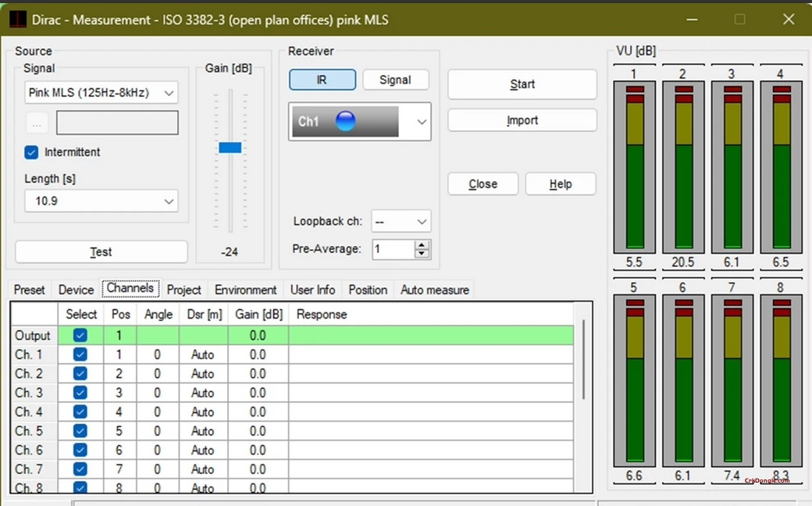The image size is (812, 506).
Task: Uncheck the Ch. 3 Select checkbox
Action: [80, 392]
